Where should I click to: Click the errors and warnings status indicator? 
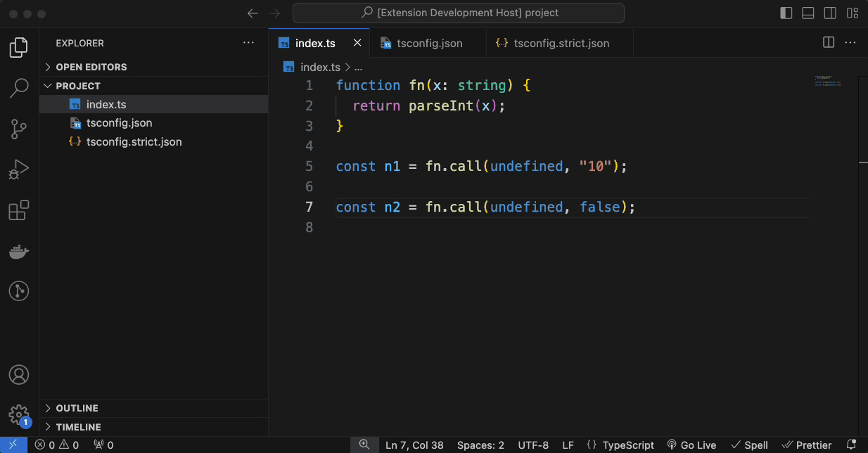tap(57, 445)
